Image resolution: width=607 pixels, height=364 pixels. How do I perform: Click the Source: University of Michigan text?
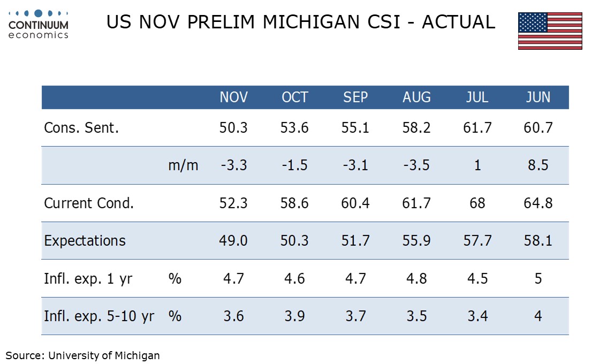pos(83,355)
